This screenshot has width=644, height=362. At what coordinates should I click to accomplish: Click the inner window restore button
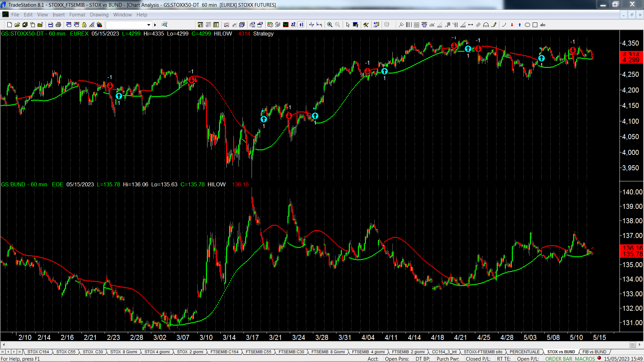coord(632,15)
